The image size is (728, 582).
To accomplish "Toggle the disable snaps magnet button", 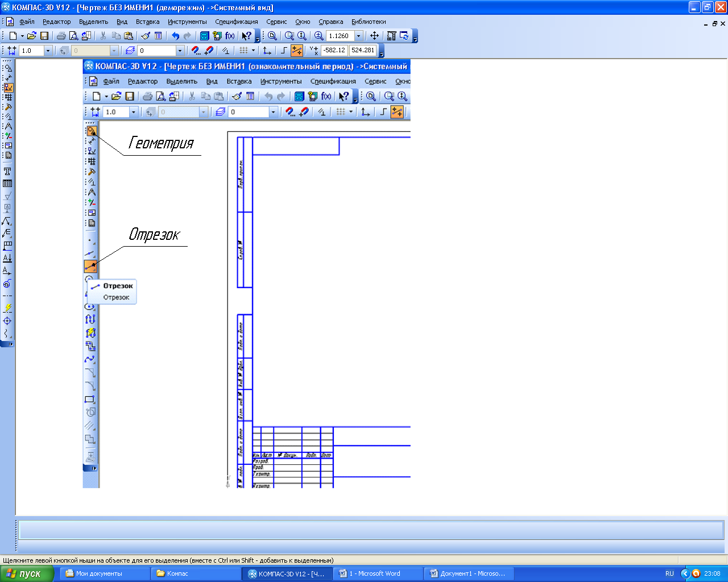I will tap(209, 51).
